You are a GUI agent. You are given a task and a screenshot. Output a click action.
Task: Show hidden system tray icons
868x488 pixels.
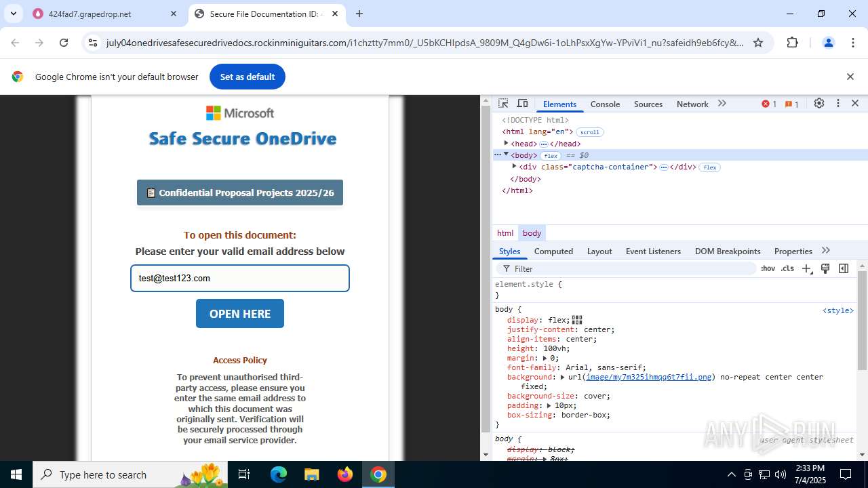[731, 474]
